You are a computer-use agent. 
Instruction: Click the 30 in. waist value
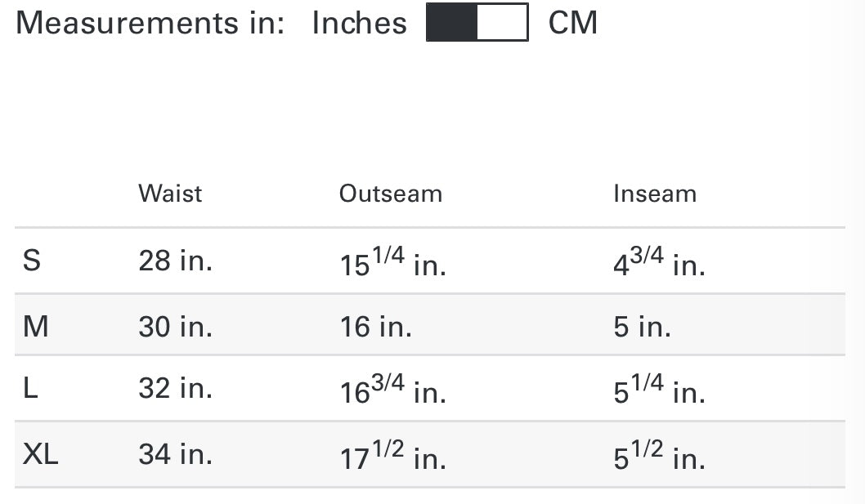175,327
